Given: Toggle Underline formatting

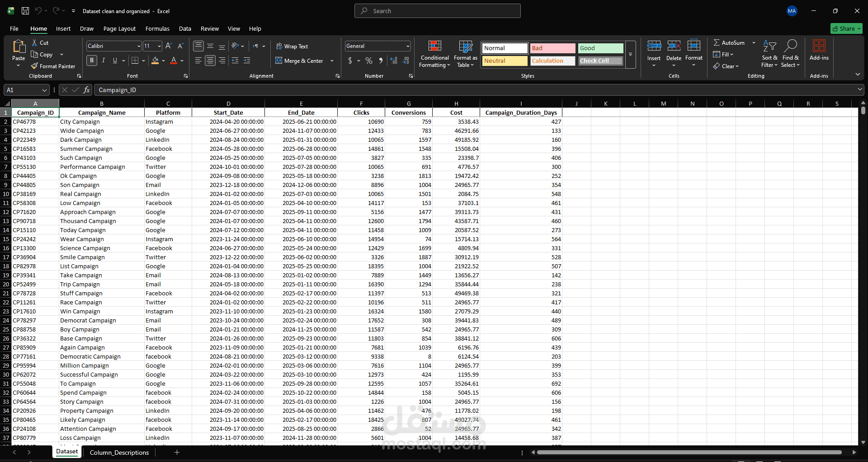Looking at the screenshot, I should (x=115, y=61).
